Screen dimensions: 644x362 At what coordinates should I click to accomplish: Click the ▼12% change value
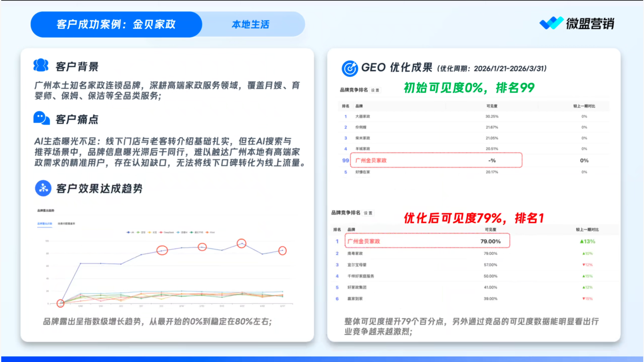point(587,265)
